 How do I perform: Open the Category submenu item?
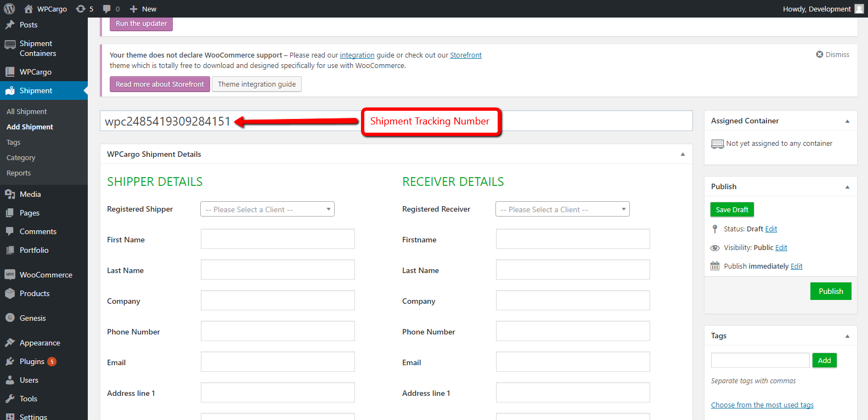coord(21,157)
